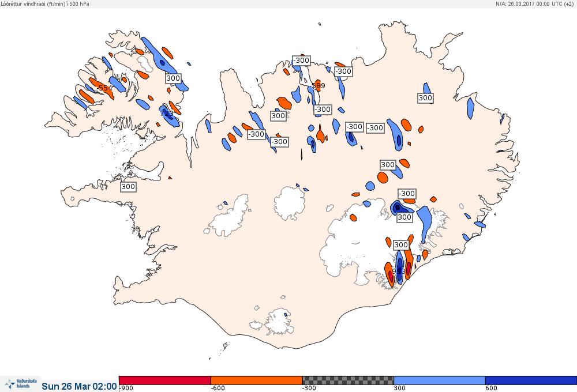Viewport: 577px width, 392px height.
Task: Click the white Langjökull glacier area
Action: 229,218
